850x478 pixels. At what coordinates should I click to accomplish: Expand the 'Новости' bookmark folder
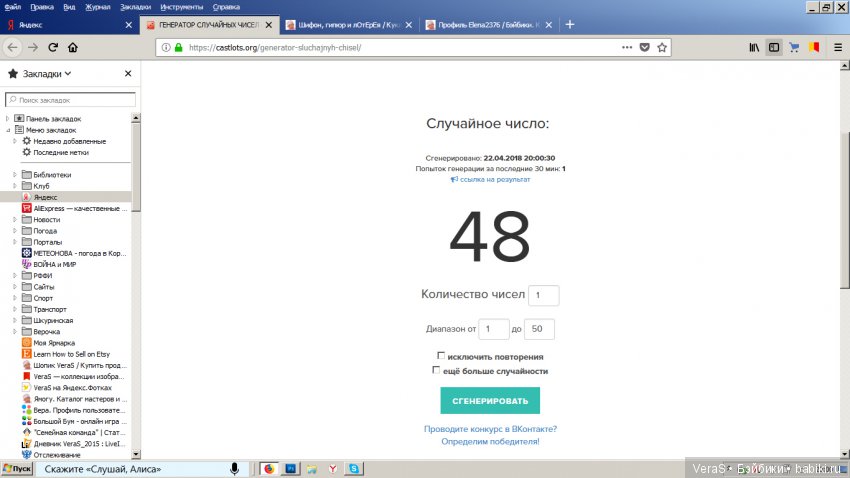click(x=15, y=219)
